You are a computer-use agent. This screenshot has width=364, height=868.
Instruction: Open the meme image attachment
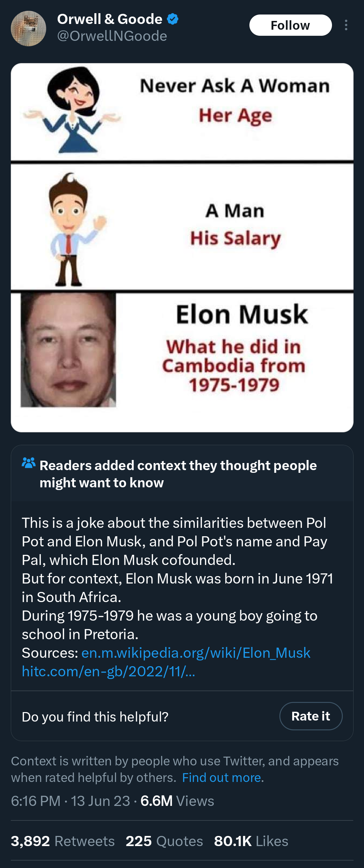(x=182, y=247)
